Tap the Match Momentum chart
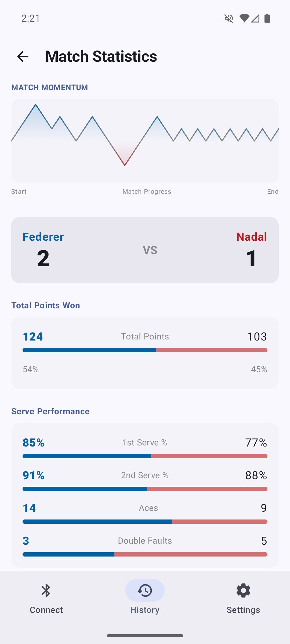 pyautogui.click(x=145, y=140)
